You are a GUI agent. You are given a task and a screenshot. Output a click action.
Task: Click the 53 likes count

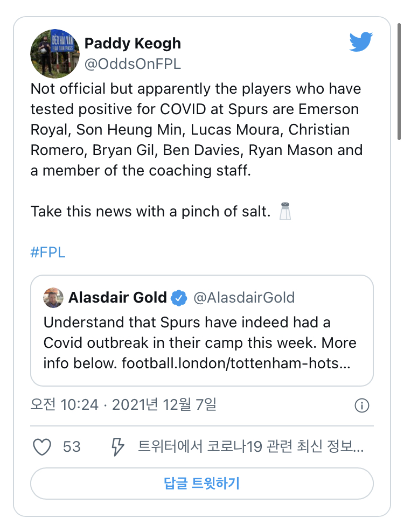click(x=72, y=447)
